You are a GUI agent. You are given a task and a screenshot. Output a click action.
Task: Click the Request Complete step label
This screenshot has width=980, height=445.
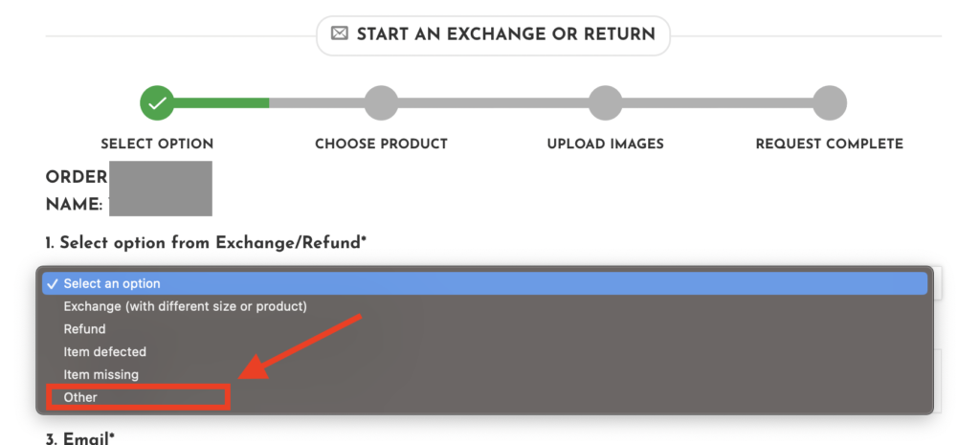829,145
